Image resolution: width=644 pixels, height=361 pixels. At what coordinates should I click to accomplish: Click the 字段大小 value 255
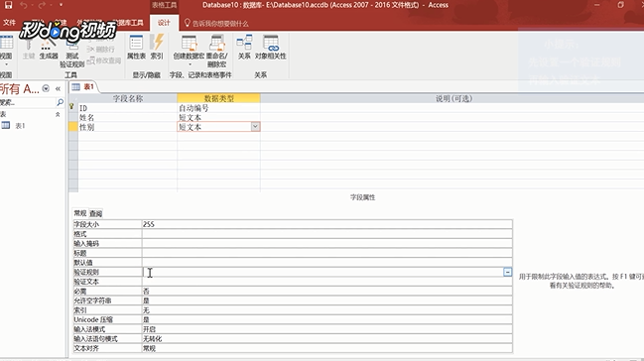(x=326, y=224)
